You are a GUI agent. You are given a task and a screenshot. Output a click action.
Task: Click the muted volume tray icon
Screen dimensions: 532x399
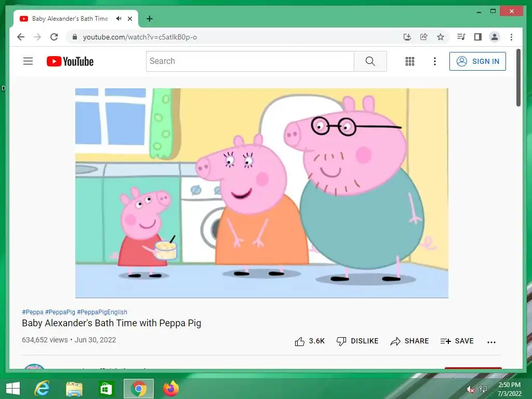pyautogui.click(x=470, y=389)
